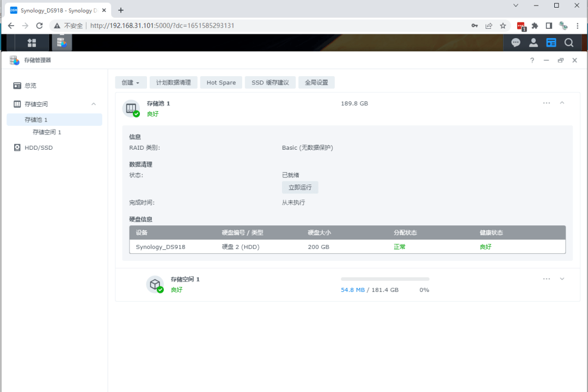Open the DSM search magnifier icon

(569, 42)
